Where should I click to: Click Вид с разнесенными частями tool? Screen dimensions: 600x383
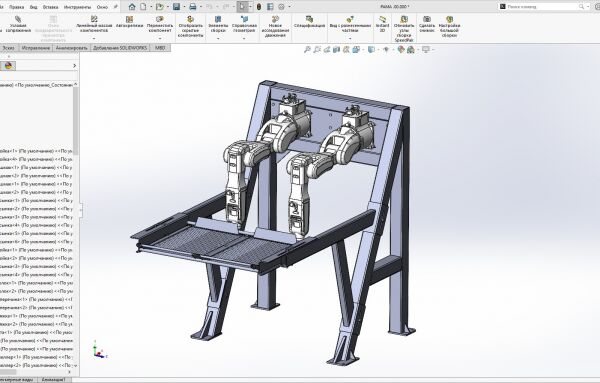pos(350,23)
